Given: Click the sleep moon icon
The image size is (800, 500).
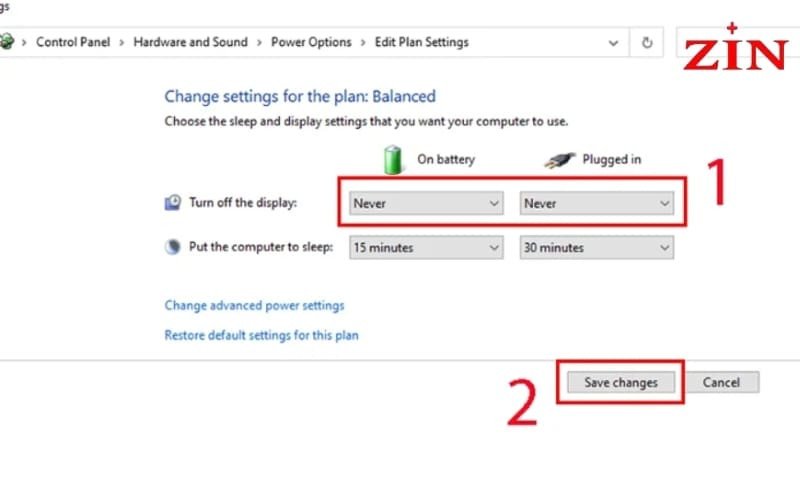Looking at the screenshot, I should (x=173, y=247).
